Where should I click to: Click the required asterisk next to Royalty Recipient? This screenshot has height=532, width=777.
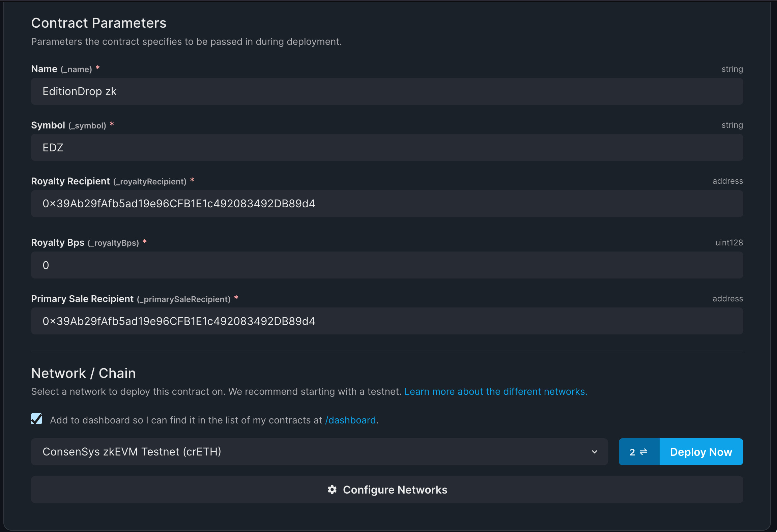click(x=192, y=181)
